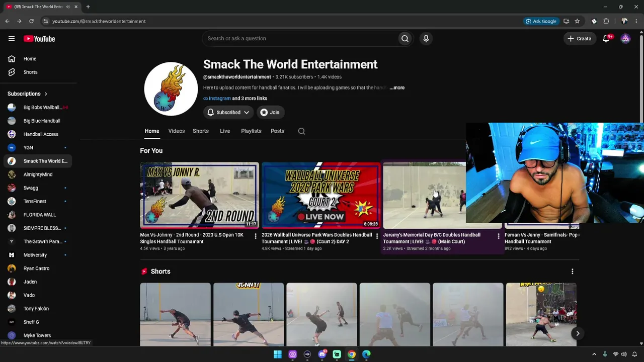The image size is (644, 362).
Task: Open options for Jeremy's Memorial Day video
Action: point(499,236)
